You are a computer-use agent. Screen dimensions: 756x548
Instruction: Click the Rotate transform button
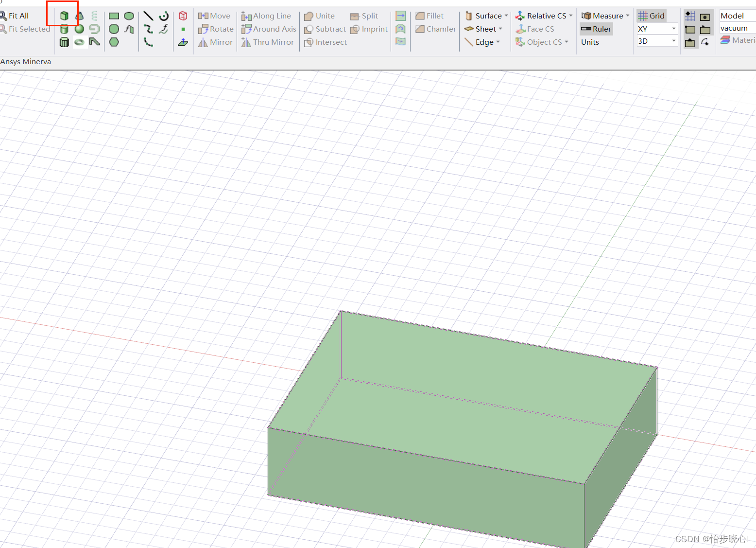click(x=216, y=29)
